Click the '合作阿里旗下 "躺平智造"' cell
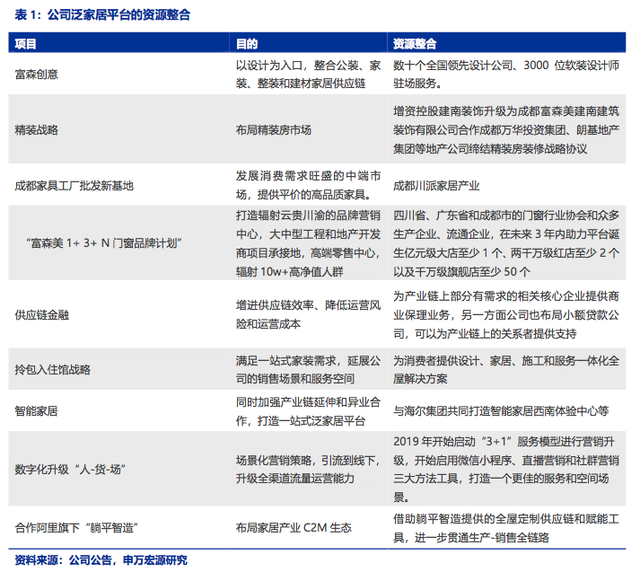The image size is (640, 572). point(76,528)
